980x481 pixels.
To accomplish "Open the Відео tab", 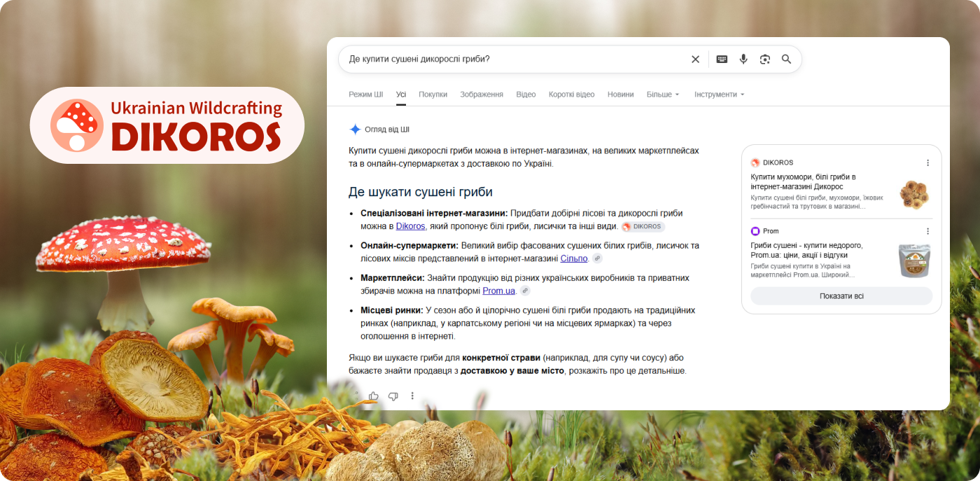I will click(x=526, y=95).
